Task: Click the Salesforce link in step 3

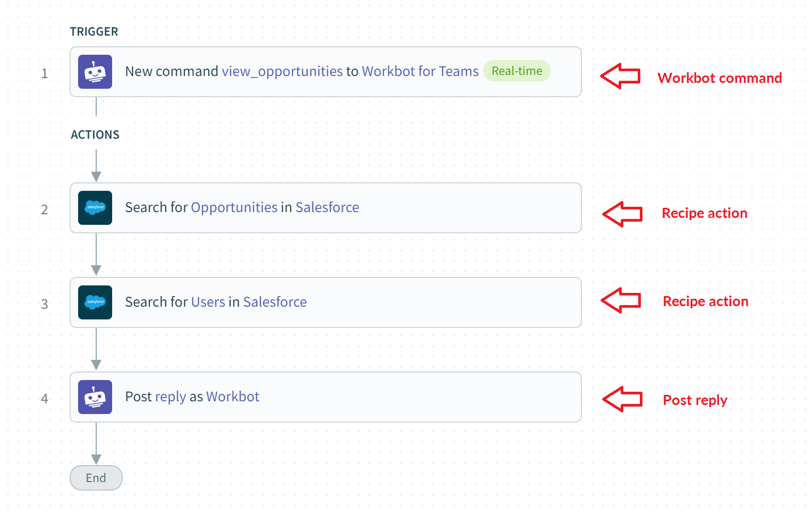Action: pyautogui.click(x=275, y=302)
